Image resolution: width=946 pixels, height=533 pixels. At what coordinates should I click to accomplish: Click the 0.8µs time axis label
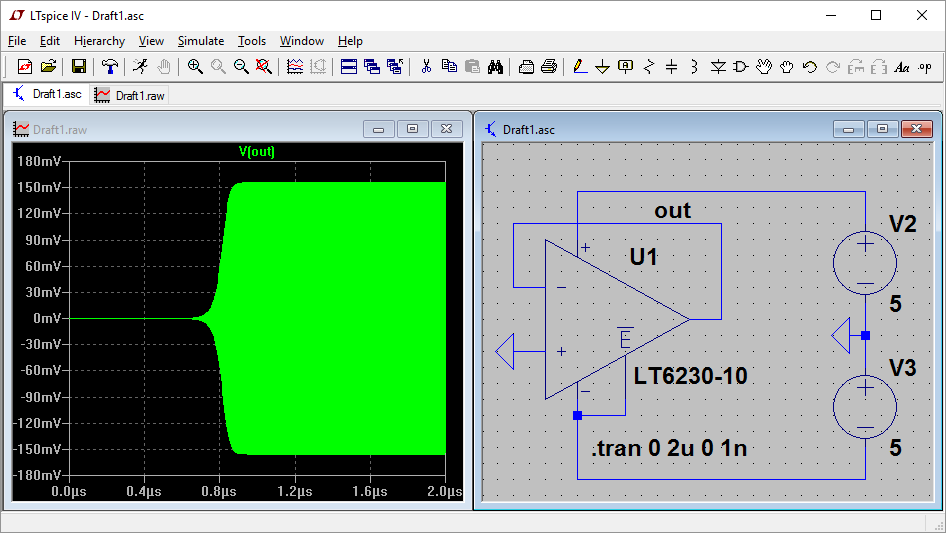(219, 491)
